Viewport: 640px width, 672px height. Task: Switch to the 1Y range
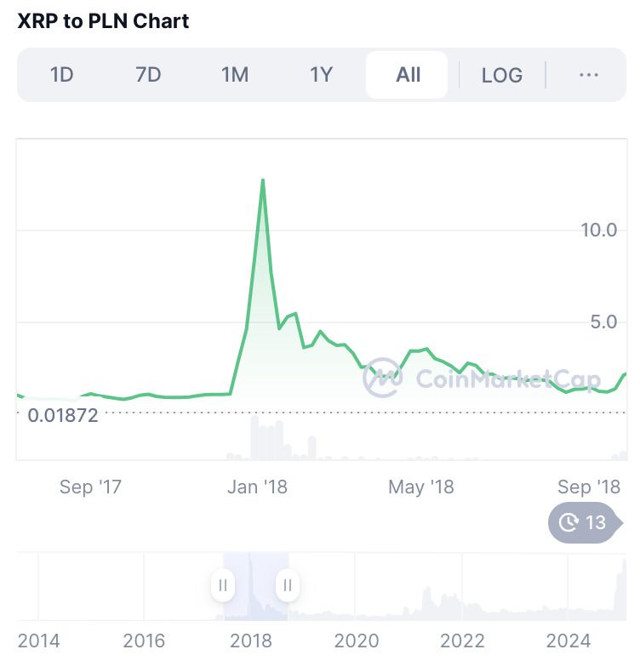tap(322, 75)
